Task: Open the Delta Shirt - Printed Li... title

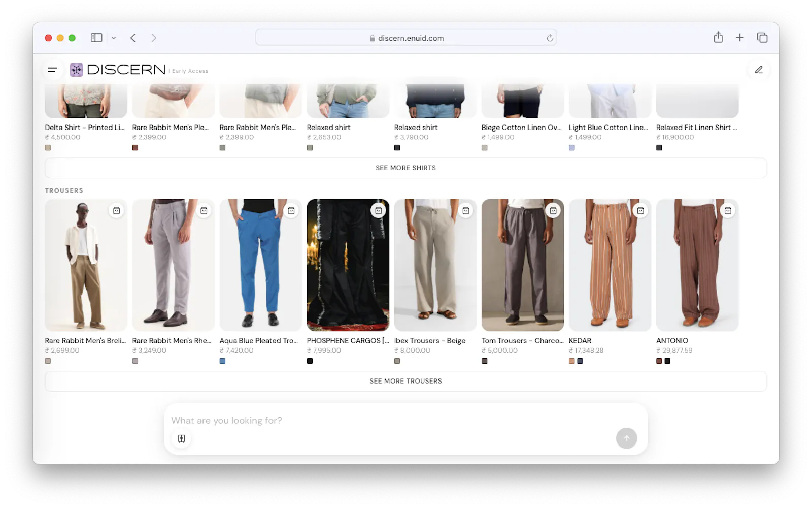Action: pos(85,128)
